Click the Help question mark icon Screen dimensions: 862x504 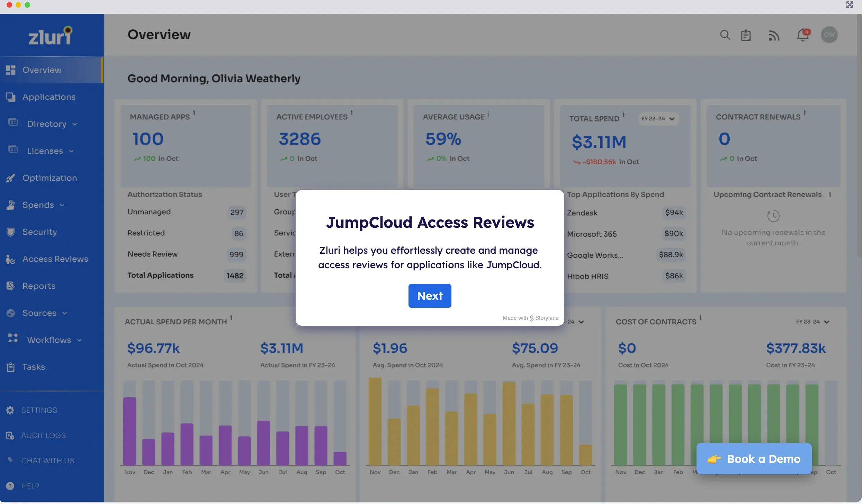click(10, 486)
